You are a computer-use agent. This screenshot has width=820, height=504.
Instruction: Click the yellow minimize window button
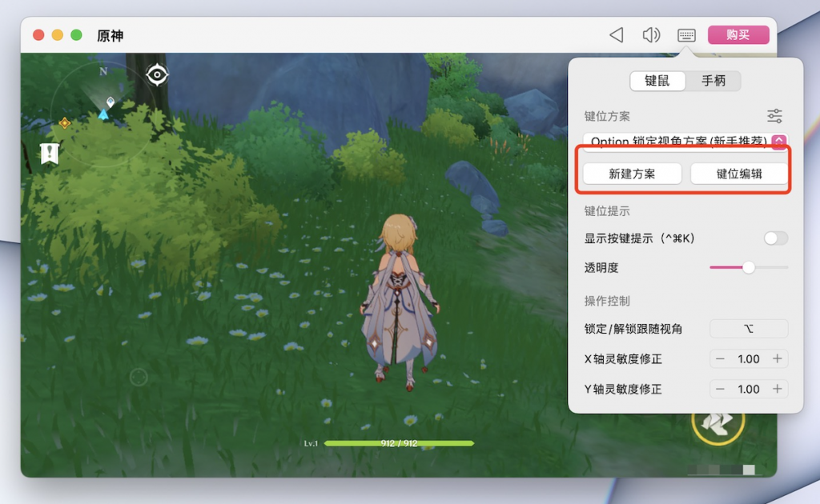[x=58, y=35]
